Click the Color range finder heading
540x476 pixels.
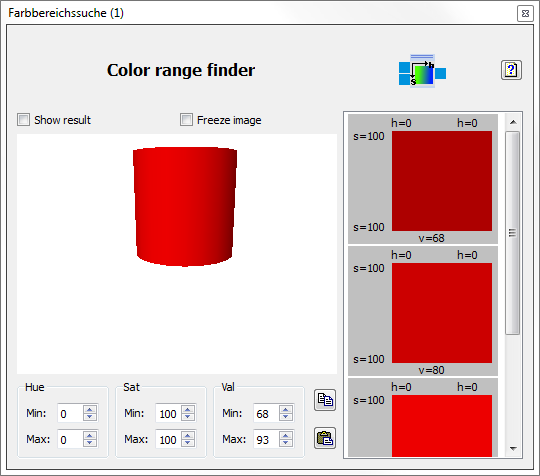[x=181, y=70]
